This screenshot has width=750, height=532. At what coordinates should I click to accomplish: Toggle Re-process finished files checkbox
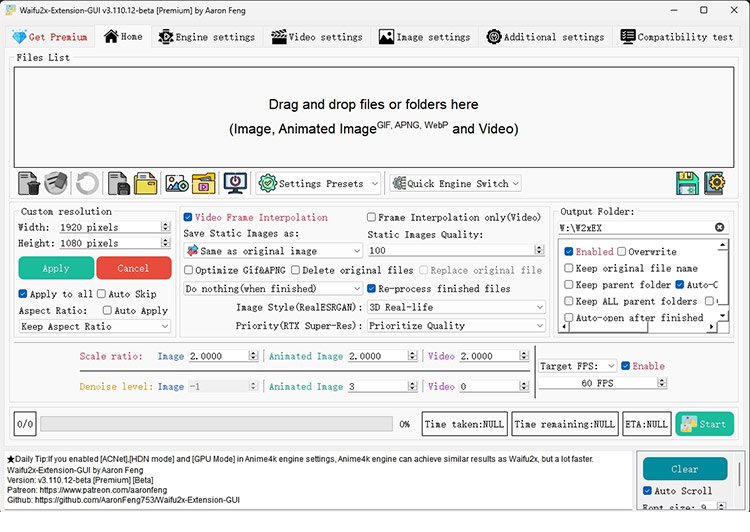click(x=371, y=288)
